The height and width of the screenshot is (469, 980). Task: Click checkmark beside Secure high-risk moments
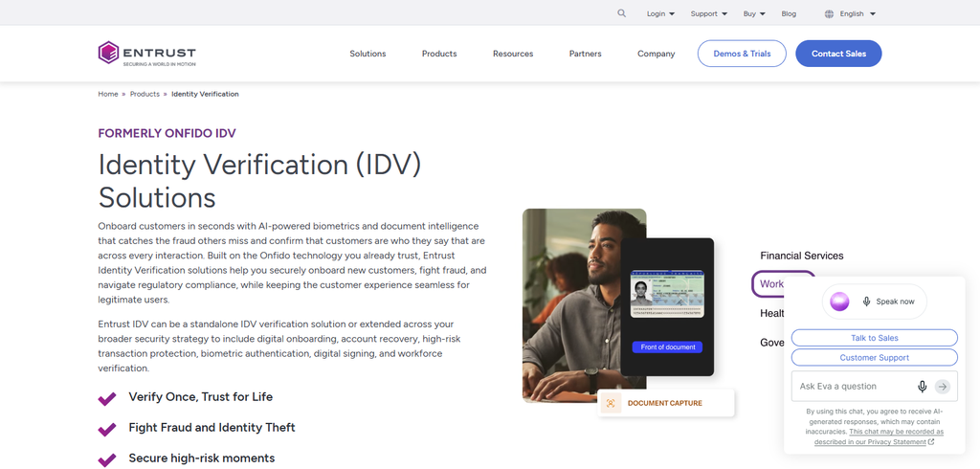click(x=107, y=459)
